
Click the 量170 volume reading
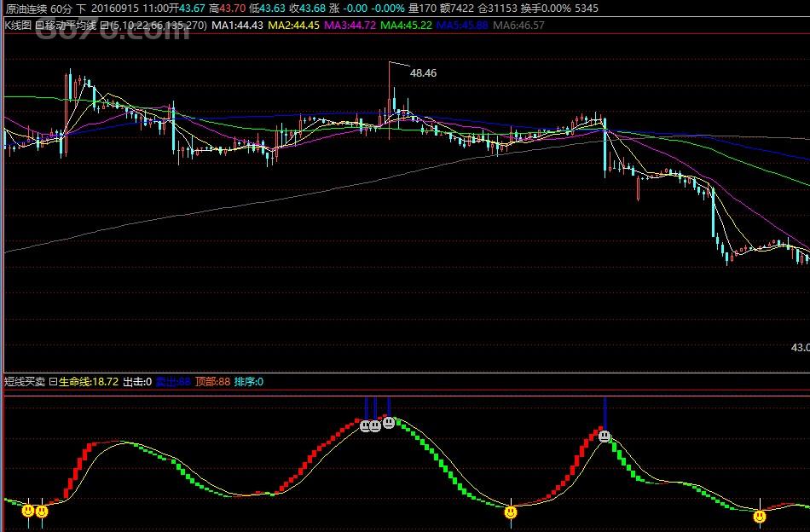(422, 9)
